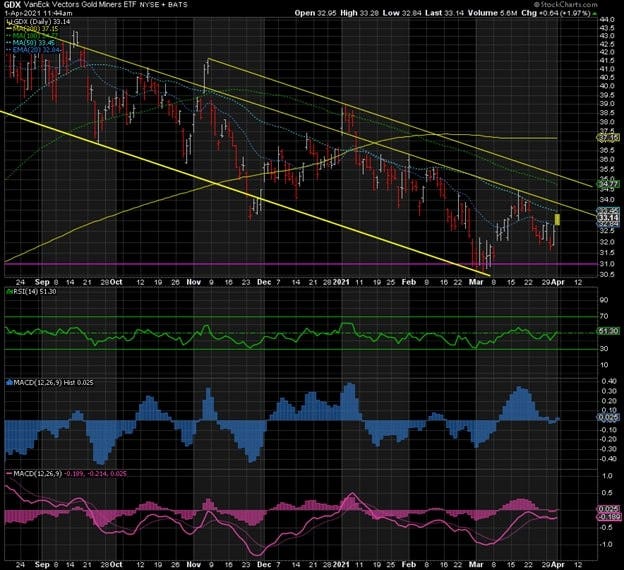Click the Last 33.14 value in the header
Image resolution: width=624 pixels, height=570 pixels.
pyautogui.click(x=445, y=13)
